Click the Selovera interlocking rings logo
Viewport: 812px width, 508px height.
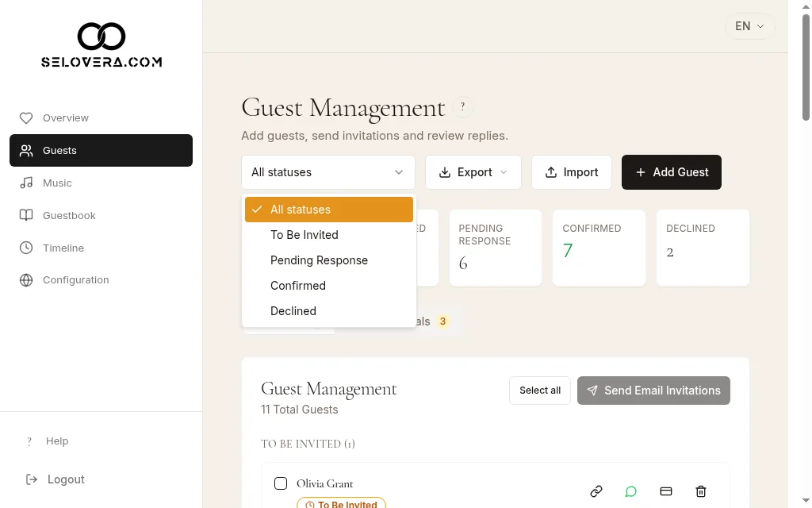tap(101, 37)
